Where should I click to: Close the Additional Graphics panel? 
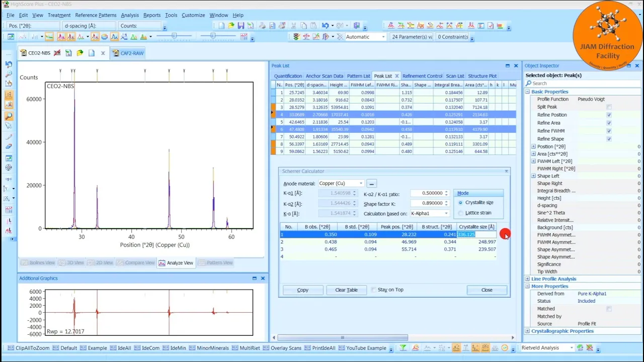pyautogui.click(x=263, y=278)
